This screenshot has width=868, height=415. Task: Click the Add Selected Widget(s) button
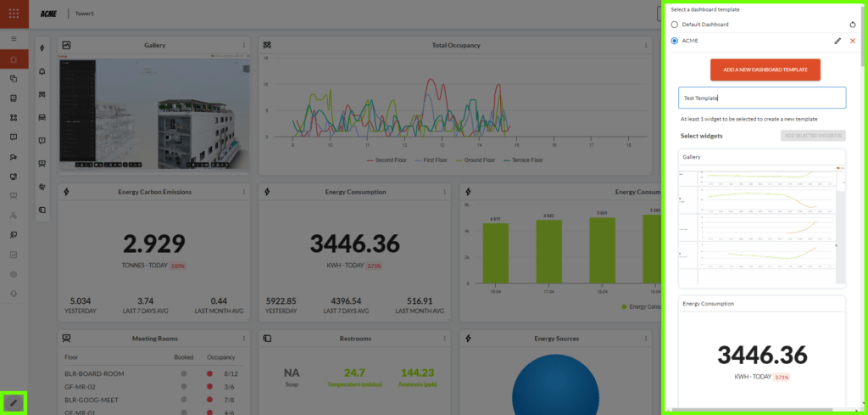[x=813, y=136]
